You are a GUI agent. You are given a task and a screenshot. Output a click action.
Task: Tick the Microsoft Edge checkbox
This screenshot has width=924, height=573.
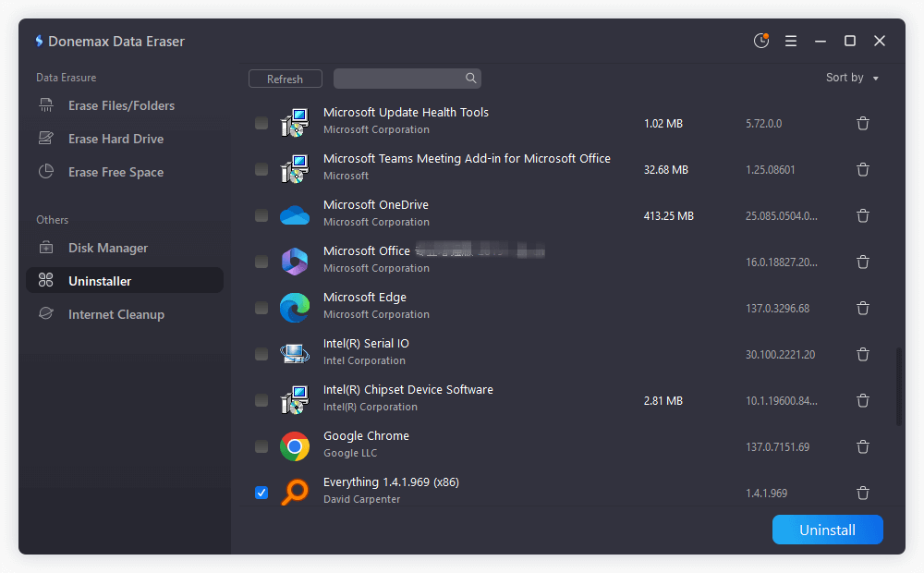pyautogui.click(x=261, y=309)
